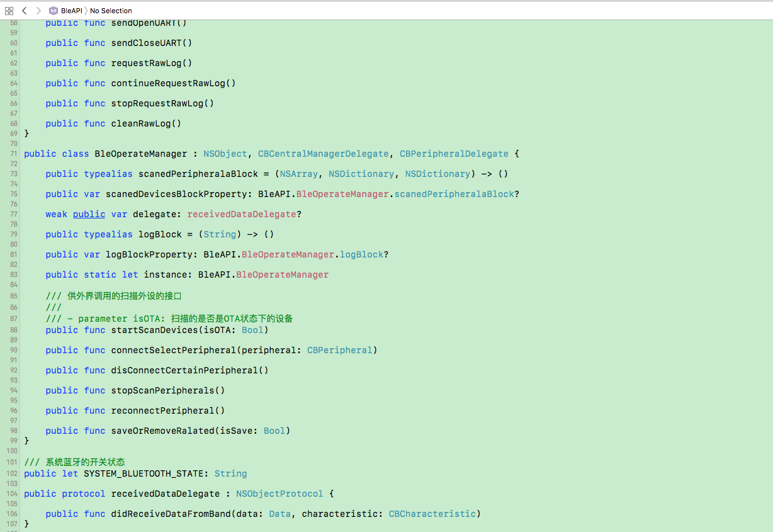Open the No Selection jump bar menu

coord(111,11)
